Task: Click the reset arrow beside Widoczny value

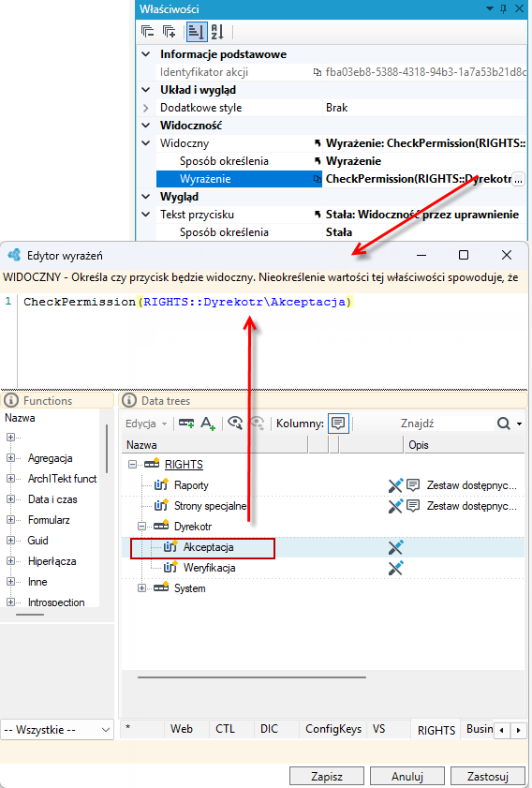Action: click(x=317, y=143)
